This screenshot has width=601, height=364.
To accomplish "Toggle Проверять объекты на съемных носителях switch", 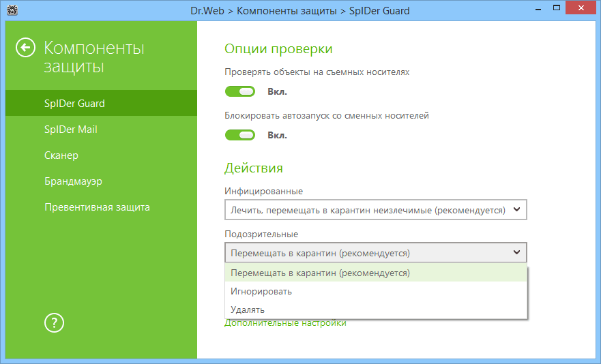I will coord(240,91).
